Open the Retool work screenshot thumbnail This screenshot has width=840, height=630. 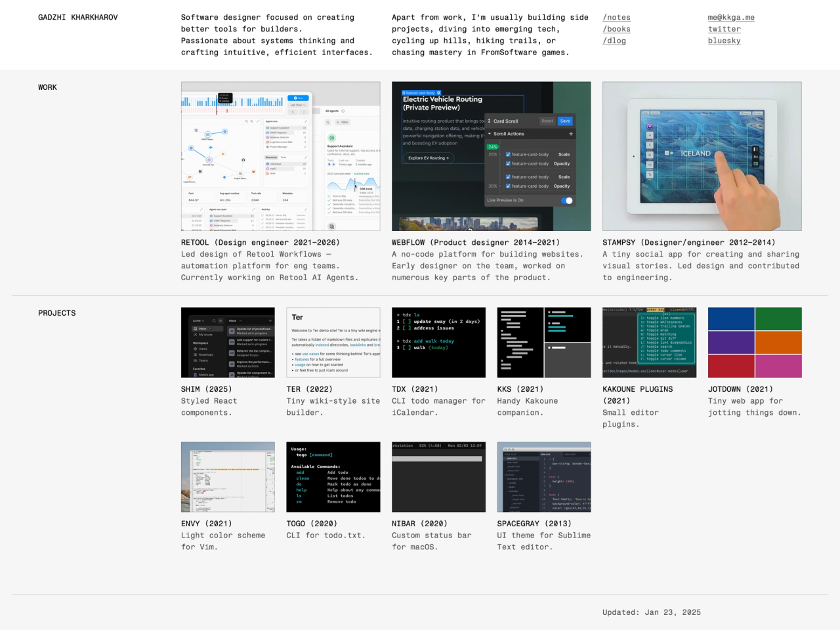tap(281, 156)
